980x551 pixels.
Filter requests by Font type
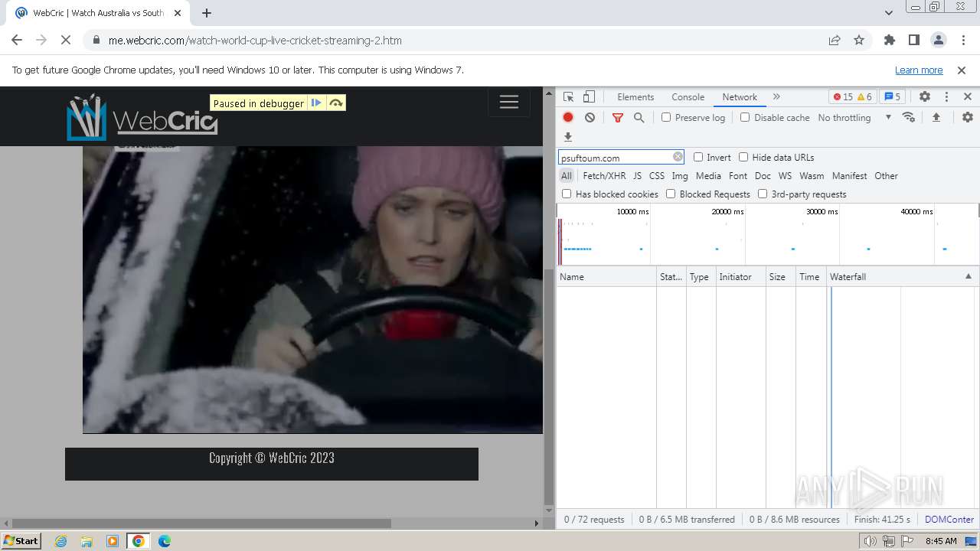coord(738,176)
